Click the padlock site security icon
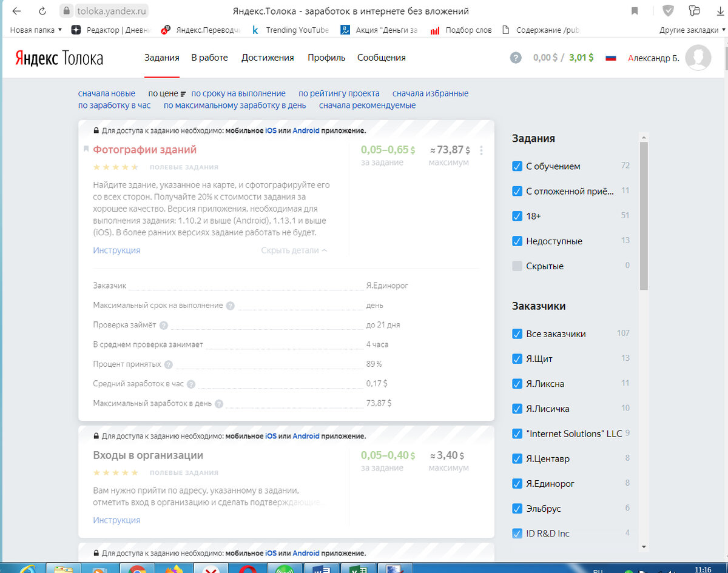This screenshot has height=573, width=728. 67,11
